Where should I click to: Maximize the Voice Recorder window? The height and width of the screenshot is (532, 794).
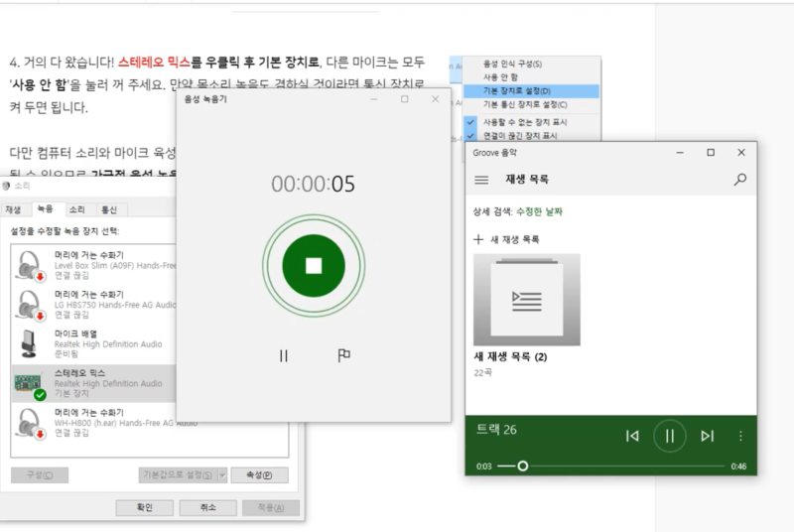(x=405, y=99)
